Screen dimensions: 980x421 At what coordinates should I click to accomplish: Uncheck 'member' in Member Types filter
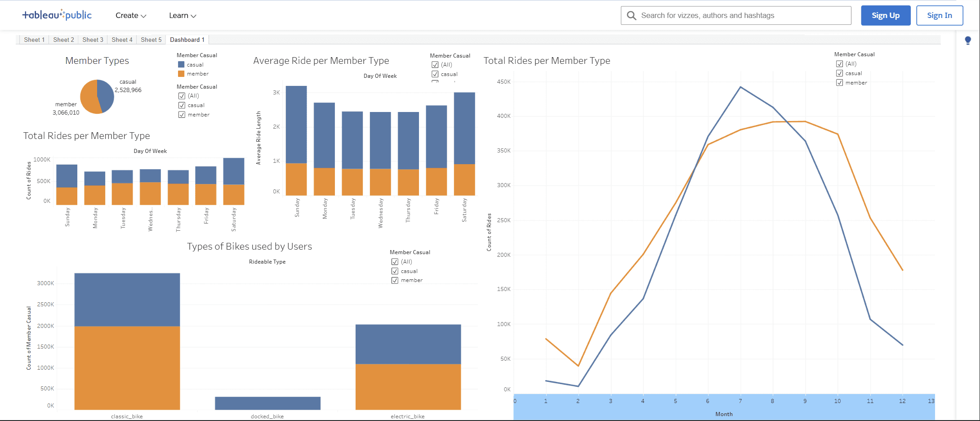click(x=182, y=114)
